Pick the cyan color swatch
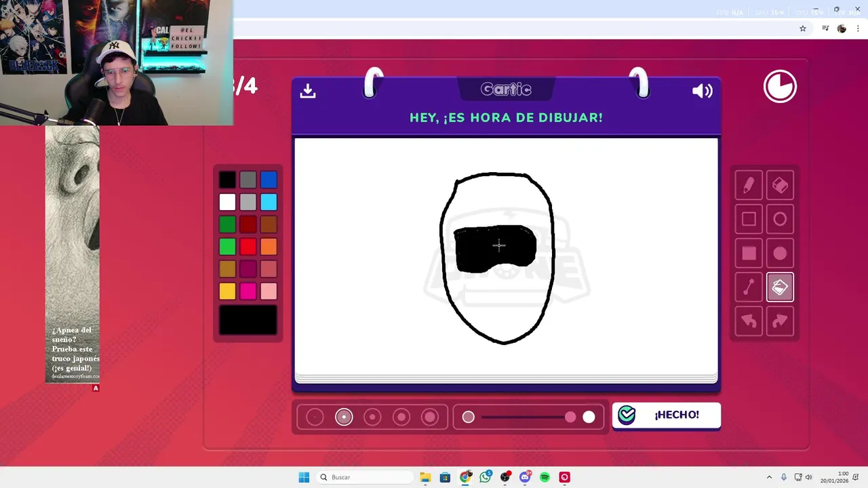The height and width of the screenshot is (488, 868). 269,202
